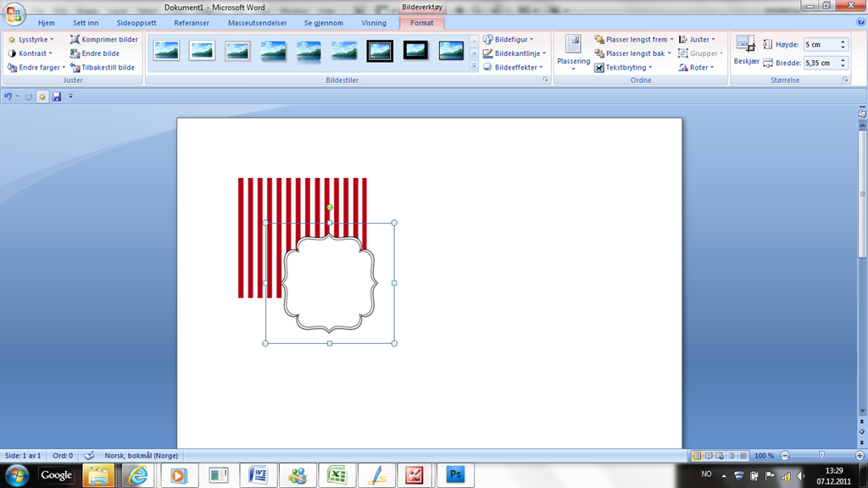The height and width of the screenshot is (488, 868).
Task: Click the spell check icon in status bar
Action: click(90, 456)
